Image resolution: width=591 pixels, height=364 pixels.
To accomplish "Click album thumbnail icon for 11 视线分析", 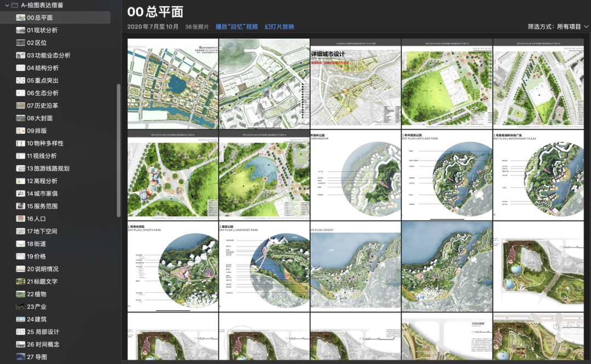I will pos(20,156).
